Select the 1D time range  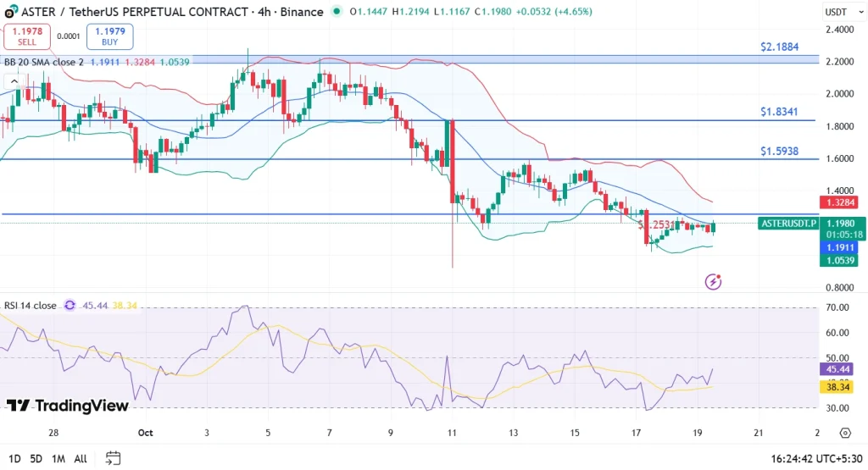click(14, 458)
